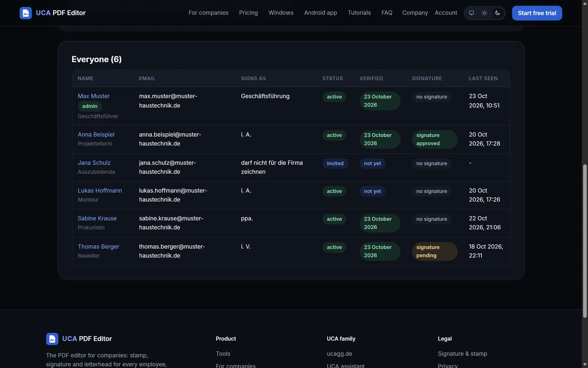The height and width of the screenshot is (368, 588).
Task: Click last seen 18 Oct 2026, 22:11
Action: (486, 251)
